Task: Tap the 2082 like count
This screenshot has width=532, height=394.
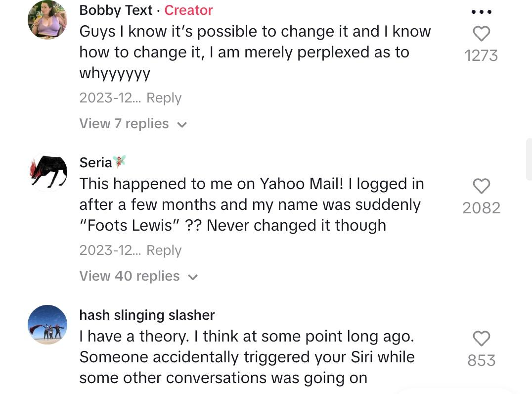Action: coord(482,207)
